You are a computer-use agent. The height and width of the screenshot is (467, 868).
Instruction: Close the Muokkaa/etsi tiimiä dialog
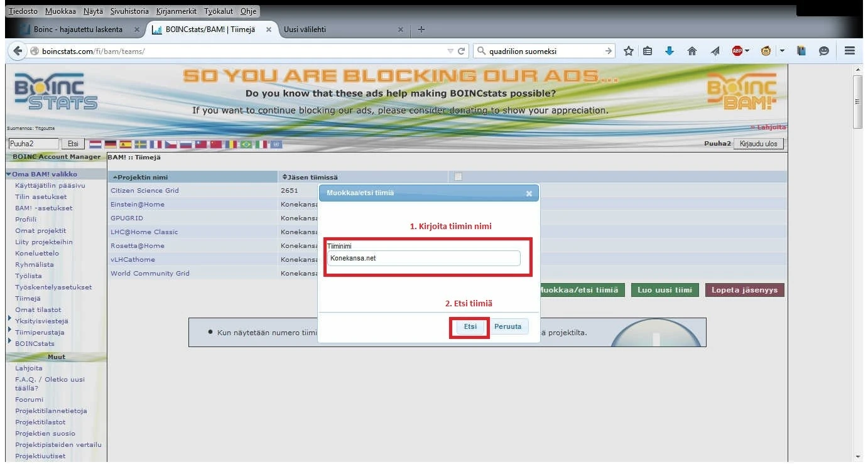[x=529, y=193]
